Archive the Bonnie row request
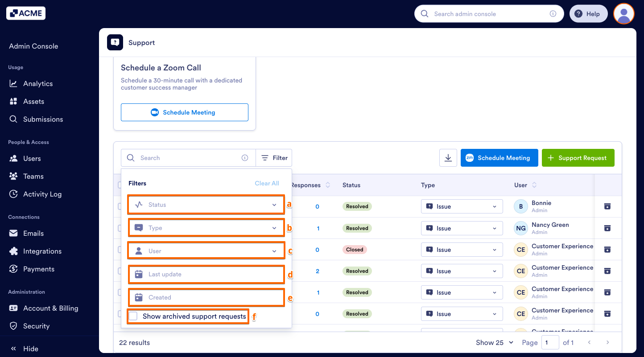Screen dimensions: 644x357 (x=607, y=206)
